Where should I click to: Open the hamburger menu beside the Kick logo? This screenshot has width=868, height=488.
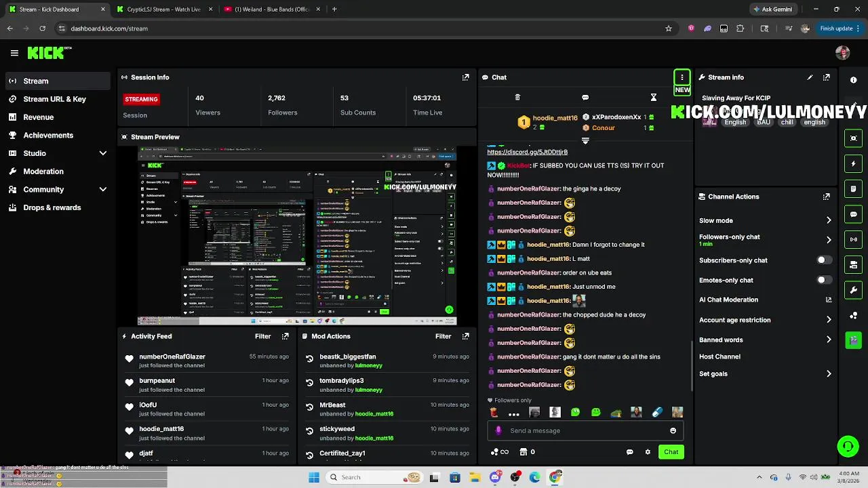[x=14, y=53]
